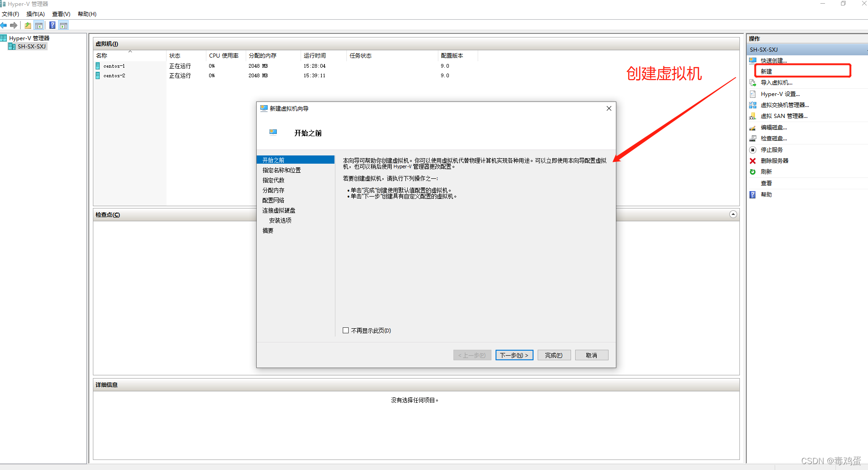Sort by the 状态 column header

(x=186, y=56)
